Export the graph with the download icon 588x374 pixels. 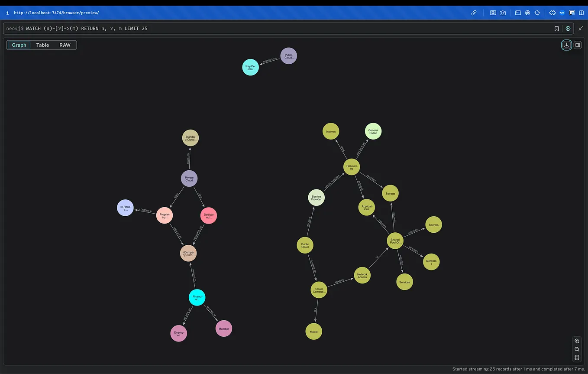click(x=566, y=45)
